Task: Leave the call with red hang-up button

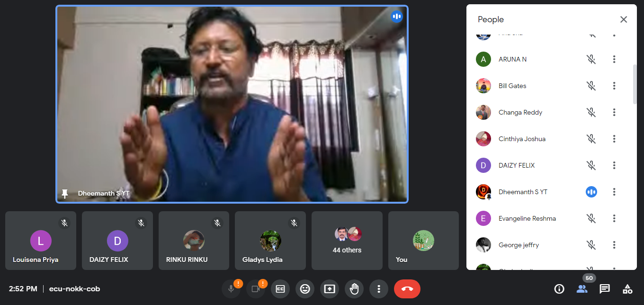Action: click(x=407, y=288)
